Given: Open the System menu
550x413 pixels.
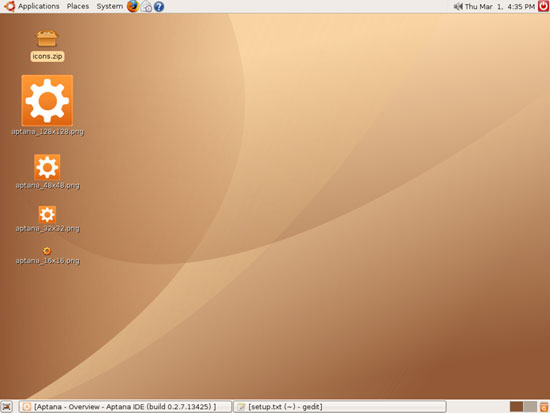Looking at the screenshot, I should (x=110, y=6).
